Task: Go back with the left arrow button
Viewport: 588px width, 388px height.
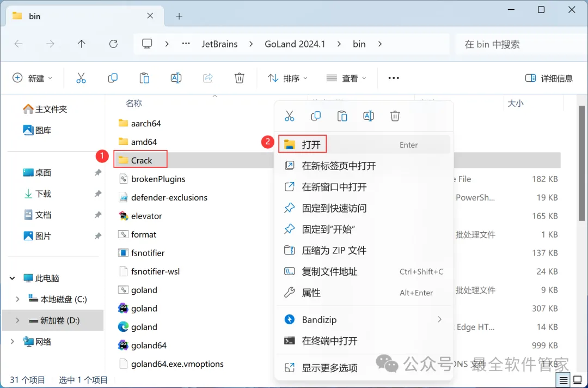Action: [19, 44]
